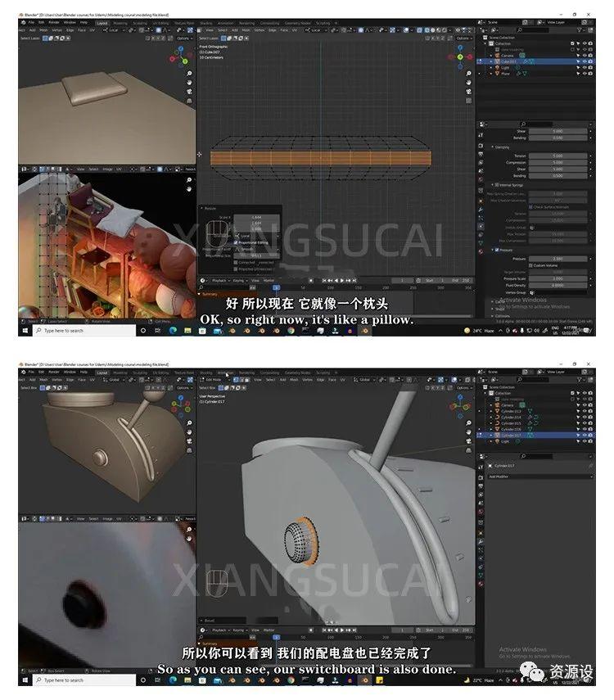The height and width of the screenshot is (700, 614).
Task: Toggle Pressure checkbox in top screenshot's physics panel
Action: 497,250
